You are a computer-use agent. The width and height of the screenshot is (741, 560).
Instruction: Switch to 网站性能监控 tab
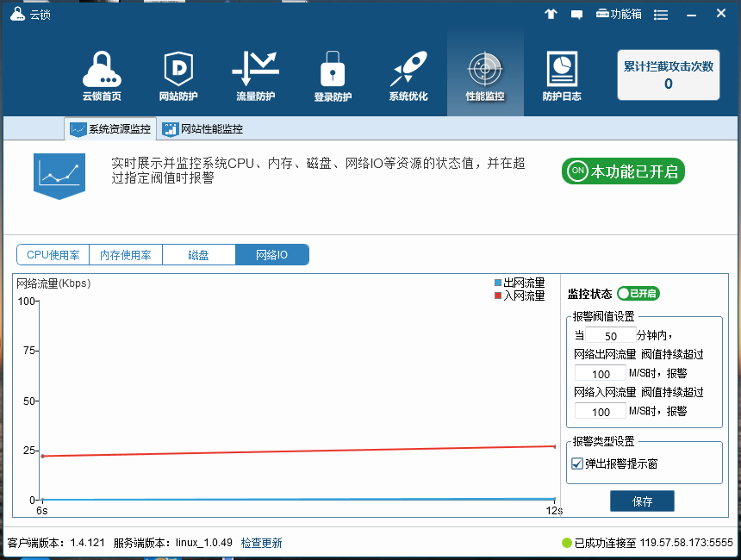(x=203, y=129)
